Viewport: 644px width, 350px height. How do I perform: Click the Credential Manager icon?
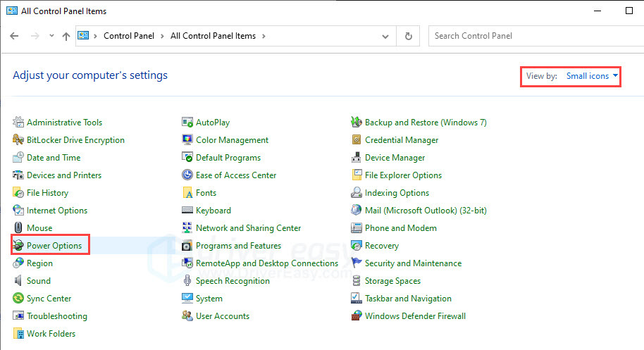(x=356, y=139)
